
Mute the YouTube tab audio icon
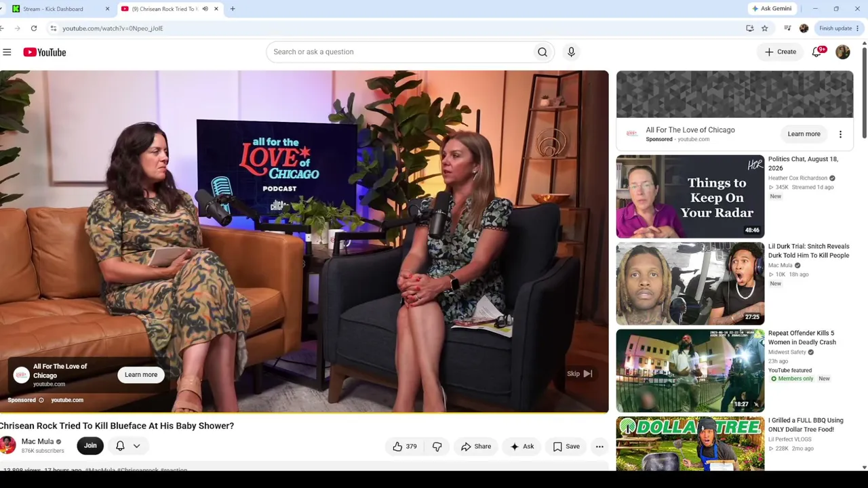pos(205,9)
